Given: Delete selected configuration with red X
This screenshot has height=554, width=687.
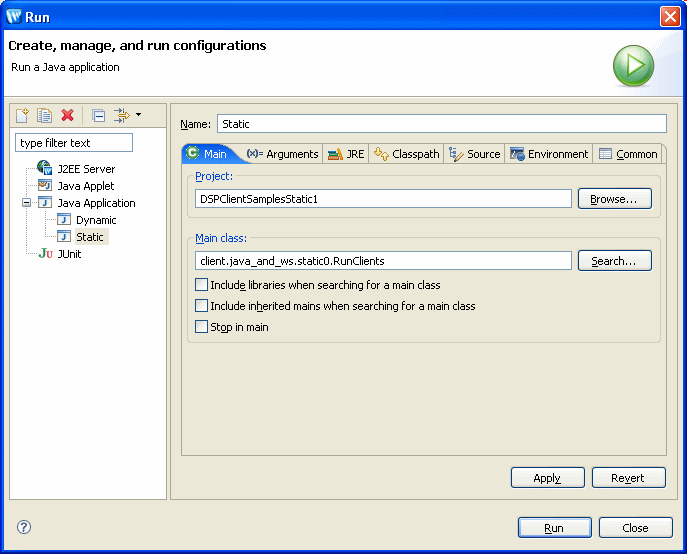Looking at the screenshot, I should pyautogui.click(x=67, y=115).
